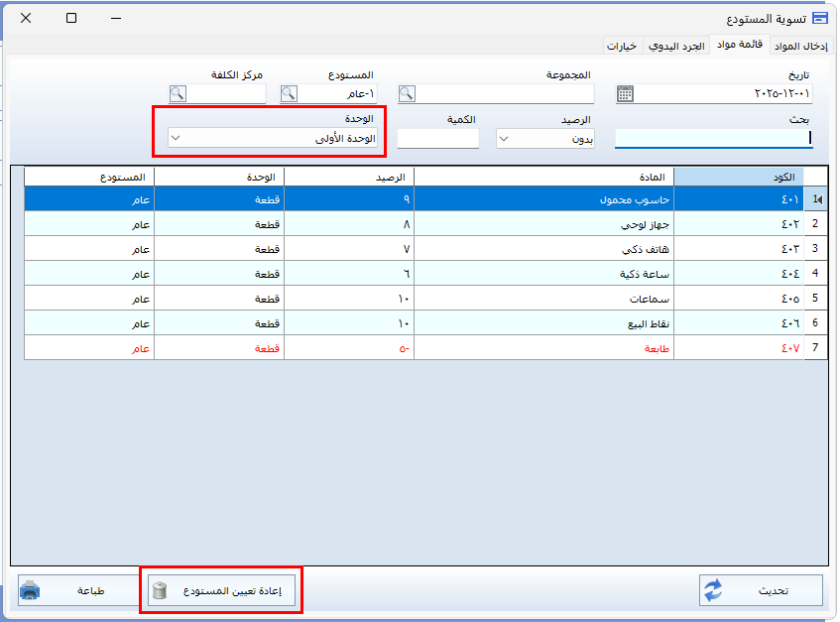840x622 pixels.
Task: Go to the خيارات tab
Action: click(622, 46)
